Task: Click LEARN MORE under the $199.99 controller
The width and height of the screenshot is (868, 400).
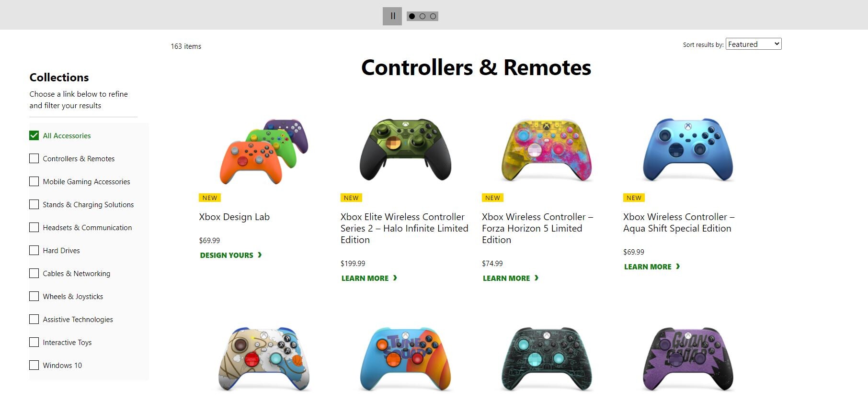Action: point(369,278)
